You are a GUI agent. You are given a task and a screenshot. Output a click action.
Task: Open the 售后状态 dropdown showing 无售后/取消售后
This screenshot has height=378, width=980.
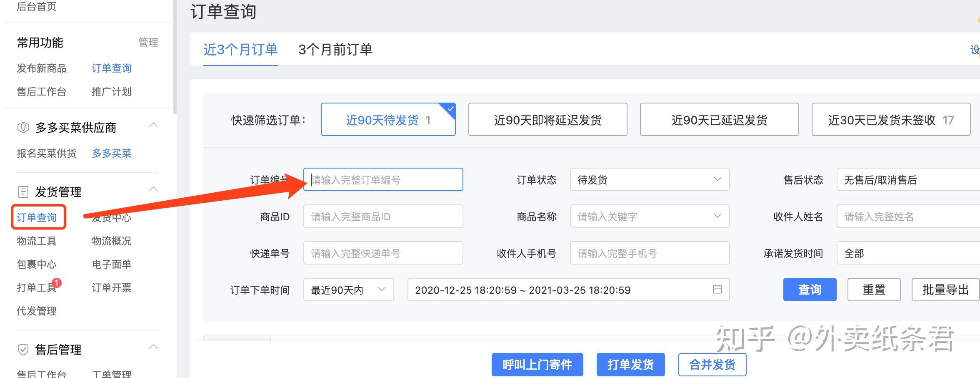908,179
